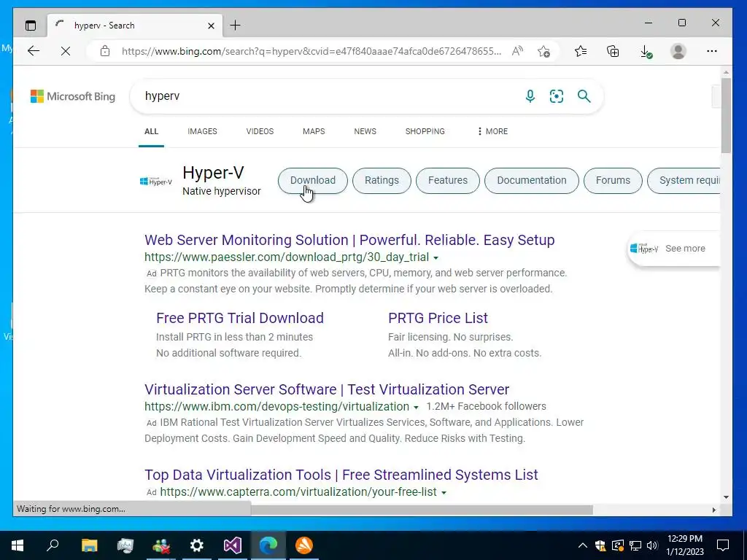Switch to the IMAGES tab
The width and height of the screenshot is (747, 560).
pyautogui.click(x=203, y=131)
